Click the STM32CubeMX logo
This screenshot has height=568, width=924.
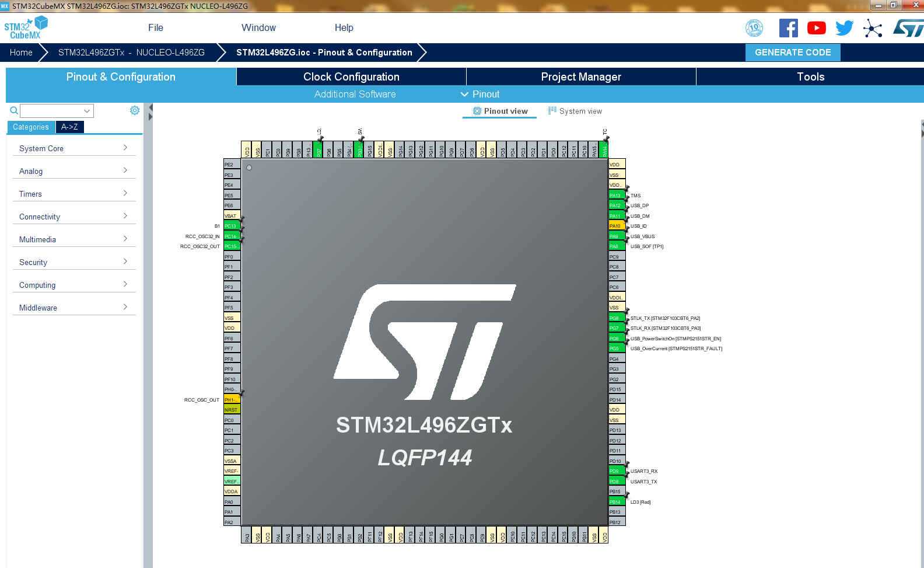tap(26, 27)
